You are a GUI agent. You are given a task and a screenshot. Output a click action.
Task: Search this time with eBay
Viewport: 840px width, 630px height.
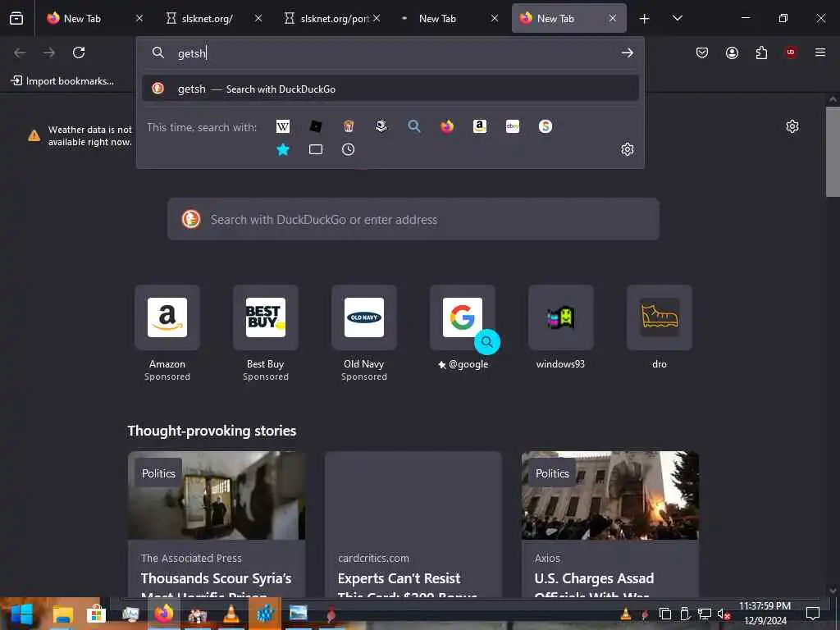point(513,126)
